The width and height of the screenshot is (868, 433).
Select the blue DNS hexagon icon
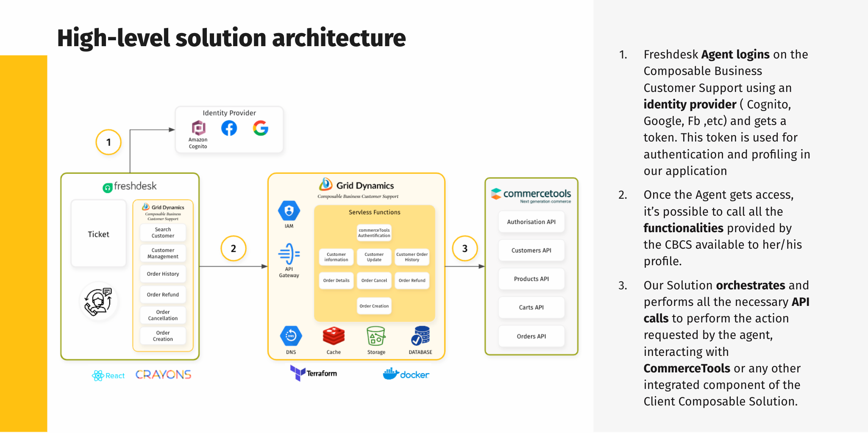point(291,336)
